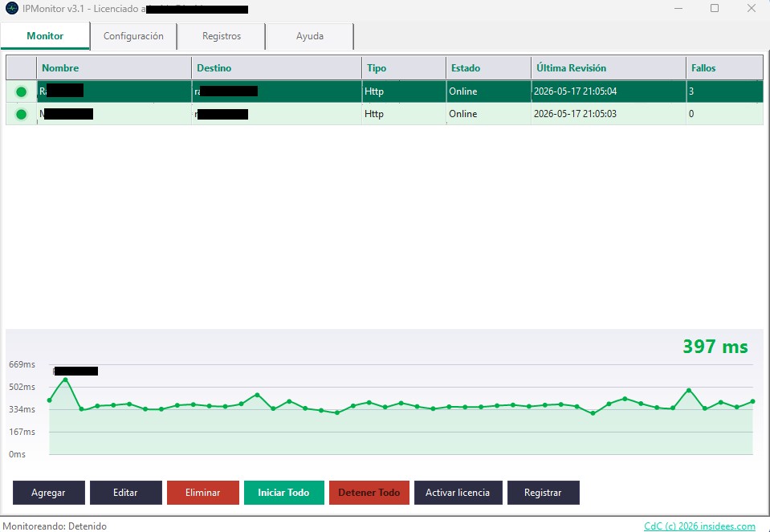Screen dimensions: 770x532
Task: Click the 397 ms latency readout
Action: click(715, 347)
